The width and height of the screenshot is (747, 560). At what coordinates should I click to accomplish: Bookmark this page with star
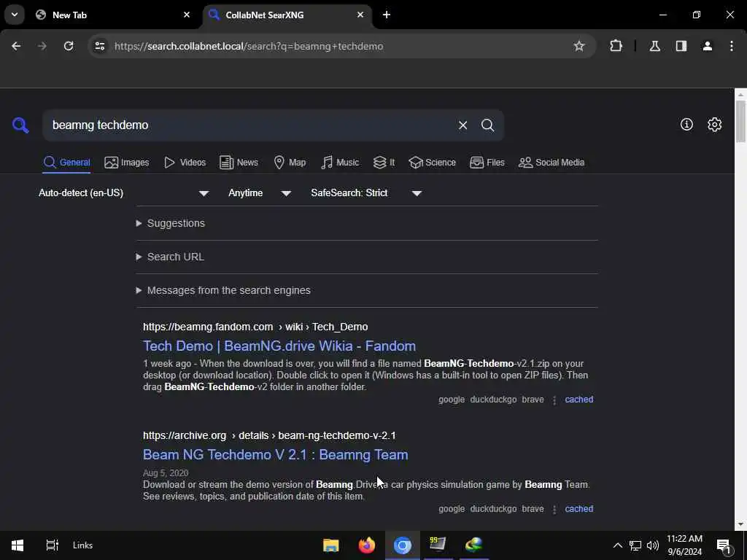tap(578, 46)
